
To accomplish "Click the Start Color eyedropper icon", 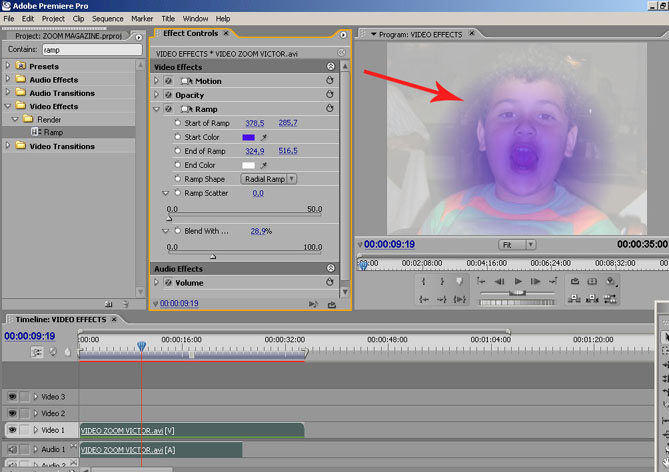I will 265,137.
